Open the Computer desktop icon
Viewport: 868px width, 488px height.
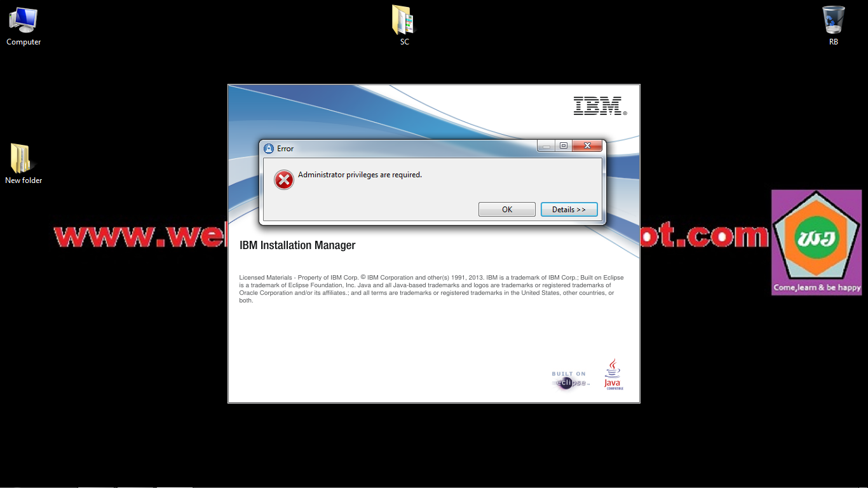[23, 22]
